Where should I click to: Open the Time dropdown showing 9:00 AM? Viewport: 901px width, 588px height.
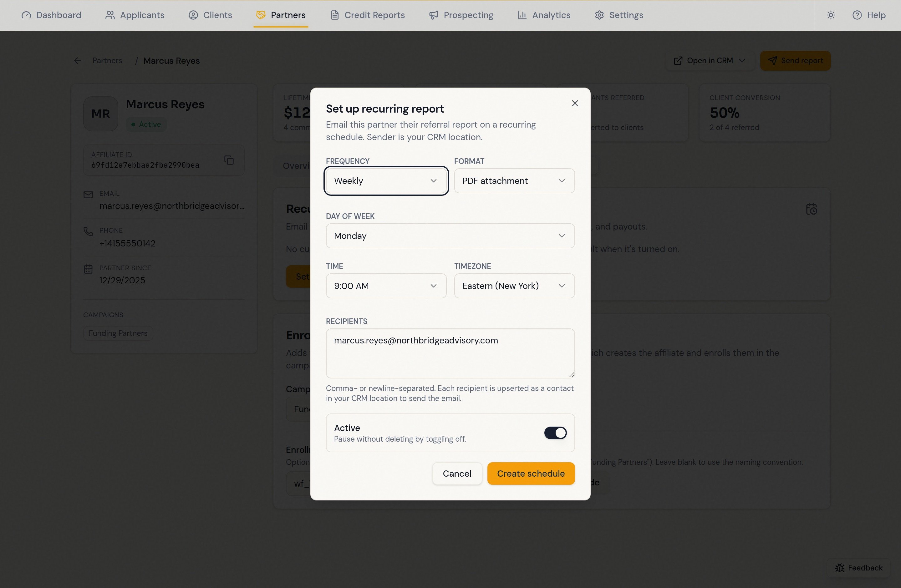[x=386, y=286]
